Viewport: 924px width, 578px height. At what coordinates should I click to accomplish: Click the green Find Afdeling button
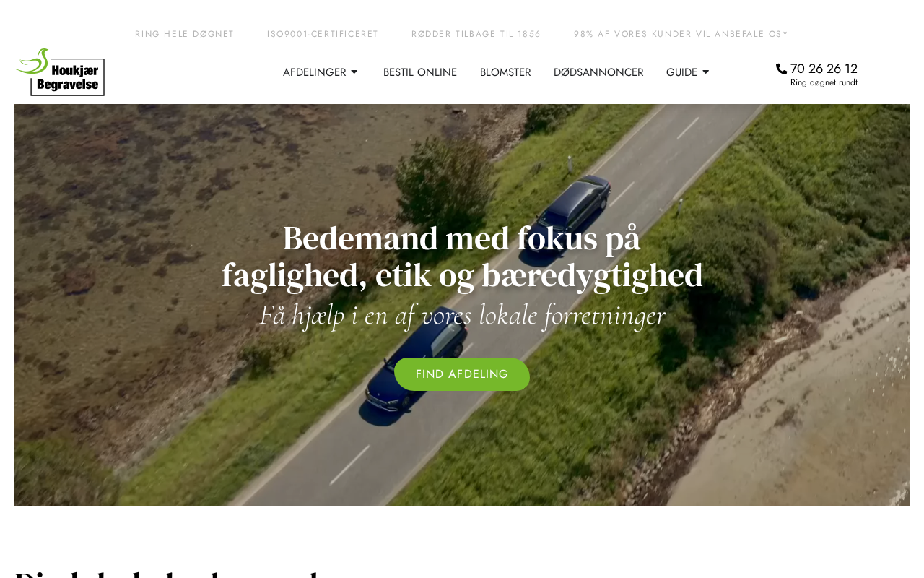click(462, 374)
